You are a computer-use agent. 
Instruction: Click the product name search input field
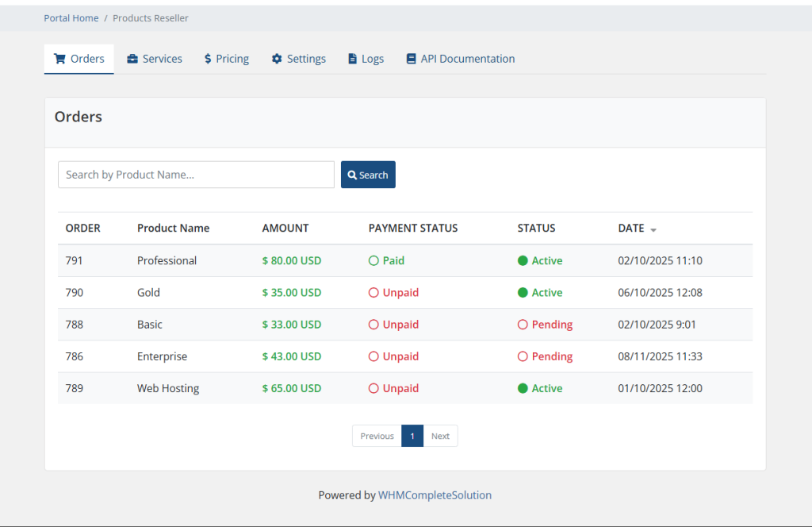click(x=195, y=174)
